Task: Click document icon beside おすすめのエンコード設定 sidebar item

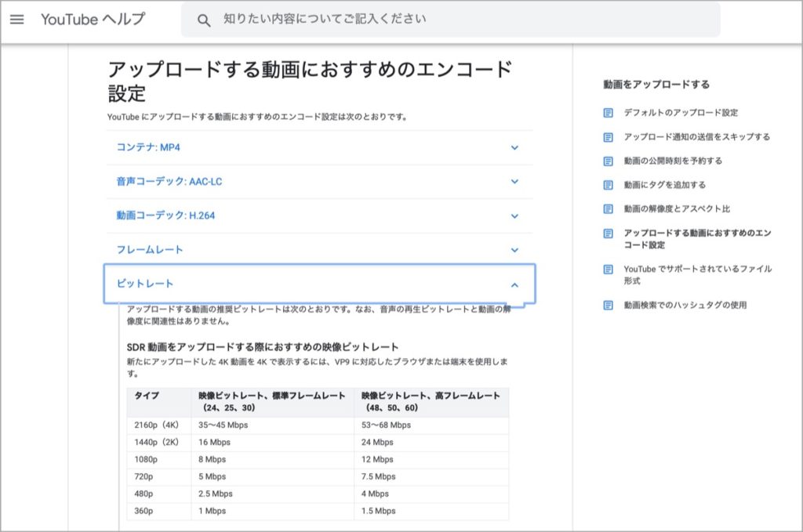Action: pos(608,233)
